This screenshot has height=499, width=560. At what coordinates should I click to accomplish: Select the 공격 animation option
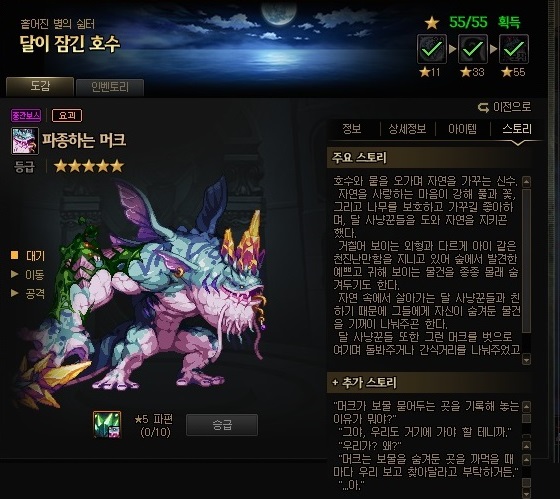click(28, 293)
